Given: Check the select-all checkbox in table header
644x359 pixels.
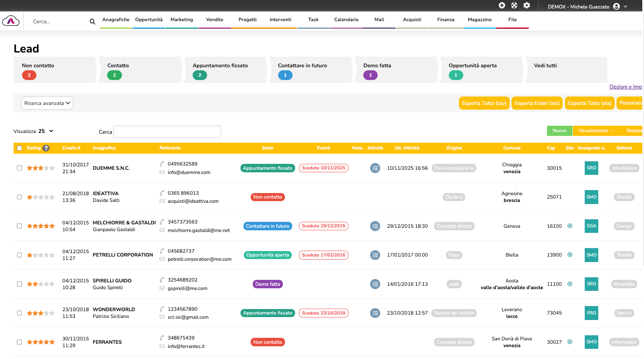Looking at the screenshot, I should (x=19, y=148).
